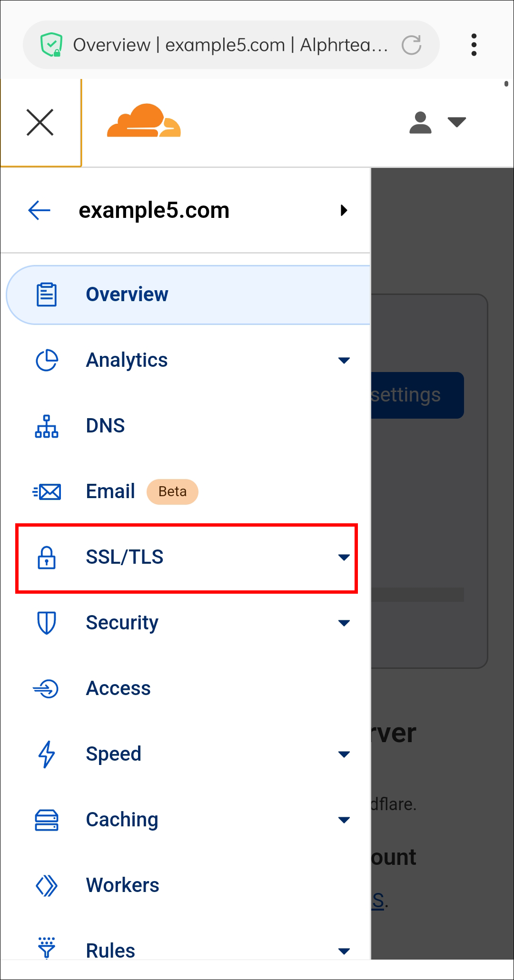Screen dimensions: 514x980
Task: Expand the Caching submenu arrow
Action: (344, 820)
